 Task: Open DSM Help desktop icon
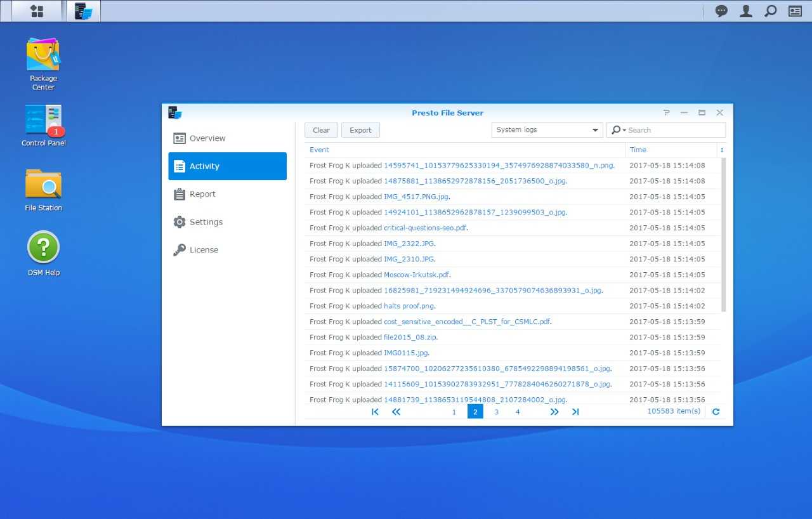tap(43, 253)
